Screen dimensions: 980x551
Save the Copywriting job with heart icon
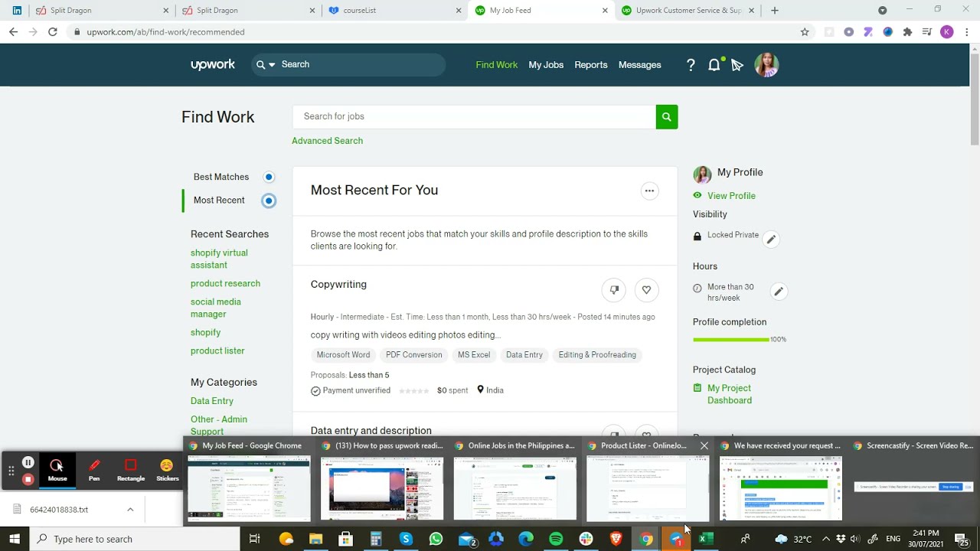[646, 290]
